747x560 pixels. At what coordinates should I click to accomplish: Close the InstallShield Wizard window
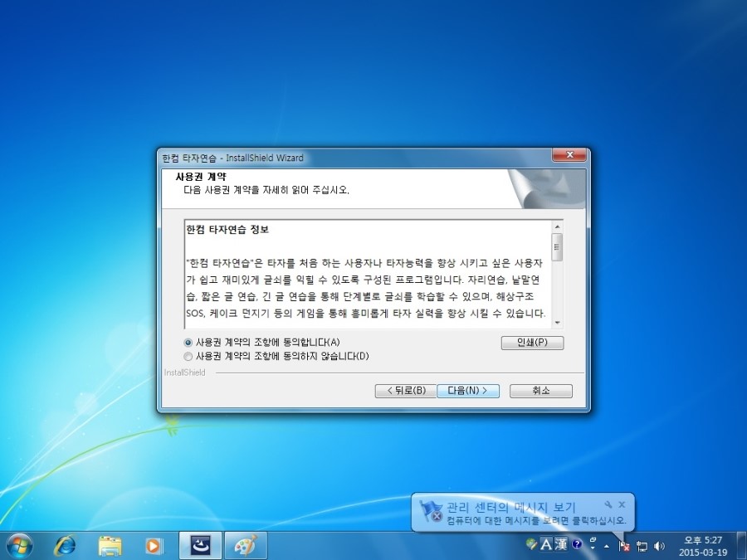click(569, 155)
